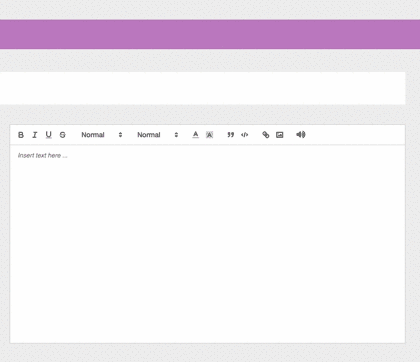Click the up-down arrows of the second Normal dropdown
Viewport: 420px width, 362px height.
(176, 135)
